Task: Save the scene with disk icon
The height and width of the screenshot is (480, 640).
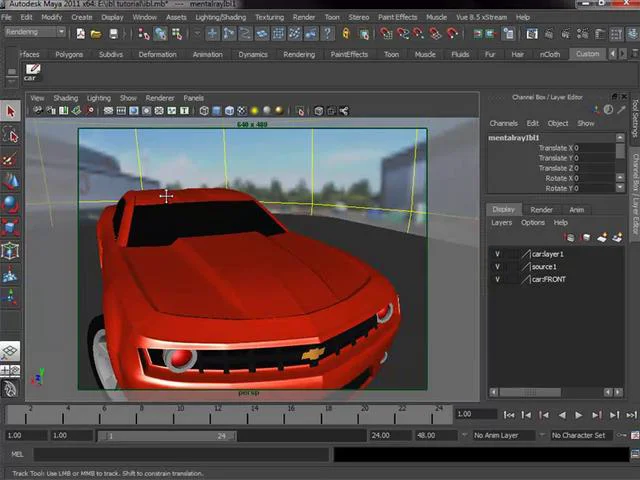Action: pyautogui.click(x=113, y=33)
